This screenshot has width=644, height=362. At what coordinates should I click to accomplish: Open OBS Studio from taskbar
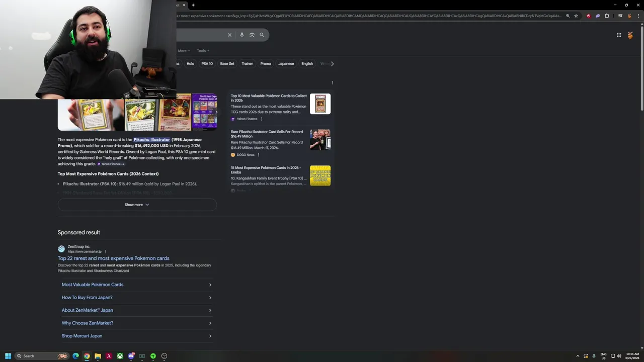pos(164,356)
